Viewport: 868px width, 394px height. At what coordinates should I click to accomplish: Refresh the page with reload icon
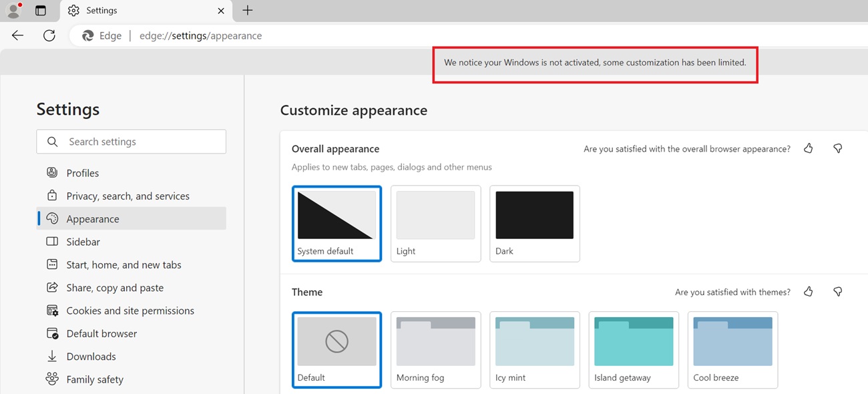(49, 35)
